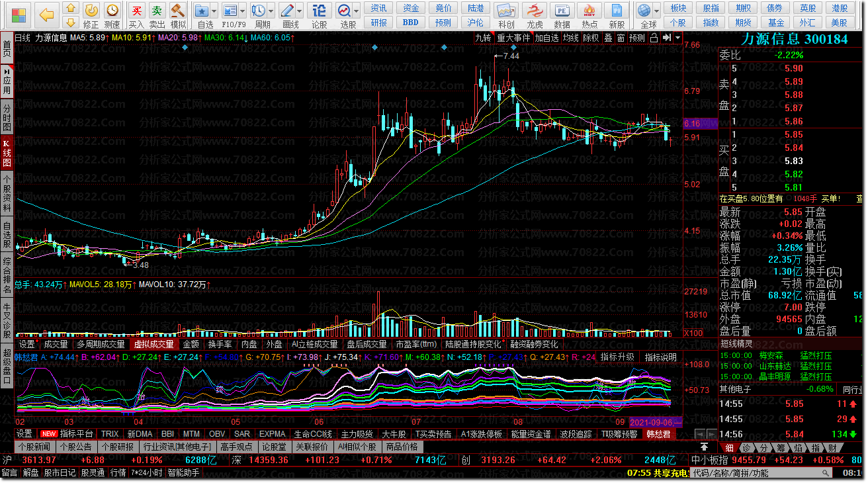Expand the 周期 period dropdown arrow
This screenshot has width=868, height=483.
click(271, 11)
